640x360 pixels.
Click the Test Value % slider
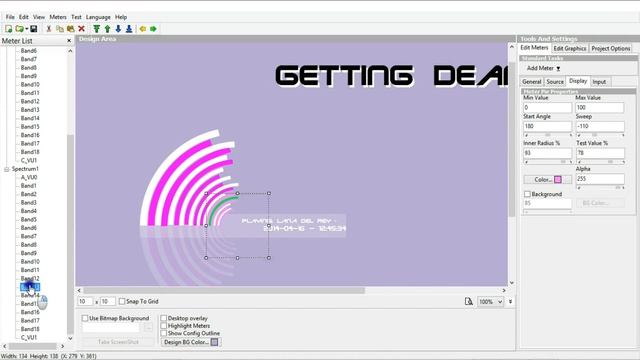(x=600, y=162)
